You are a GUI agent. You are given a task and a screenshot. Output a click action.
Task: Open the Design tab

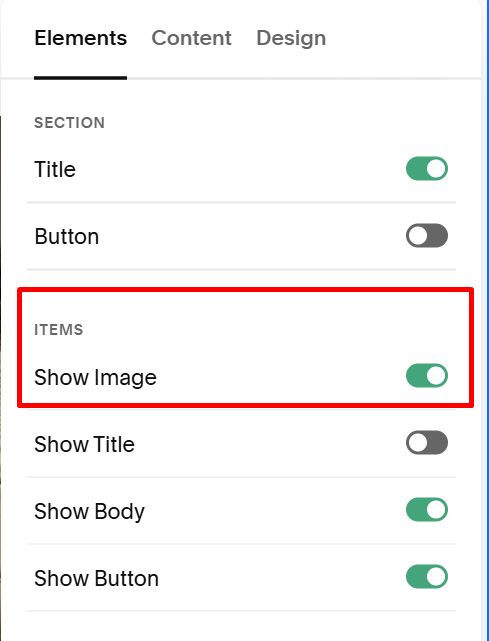click(x=291, y=38)
